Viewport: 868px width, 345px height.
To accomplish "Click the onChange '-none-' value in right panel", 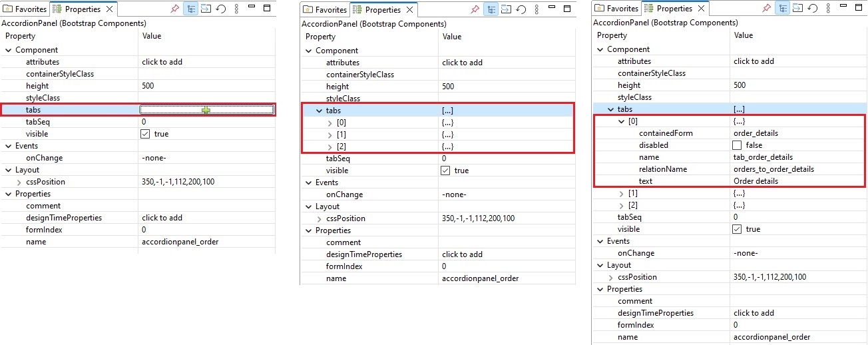I will (746, 253).
